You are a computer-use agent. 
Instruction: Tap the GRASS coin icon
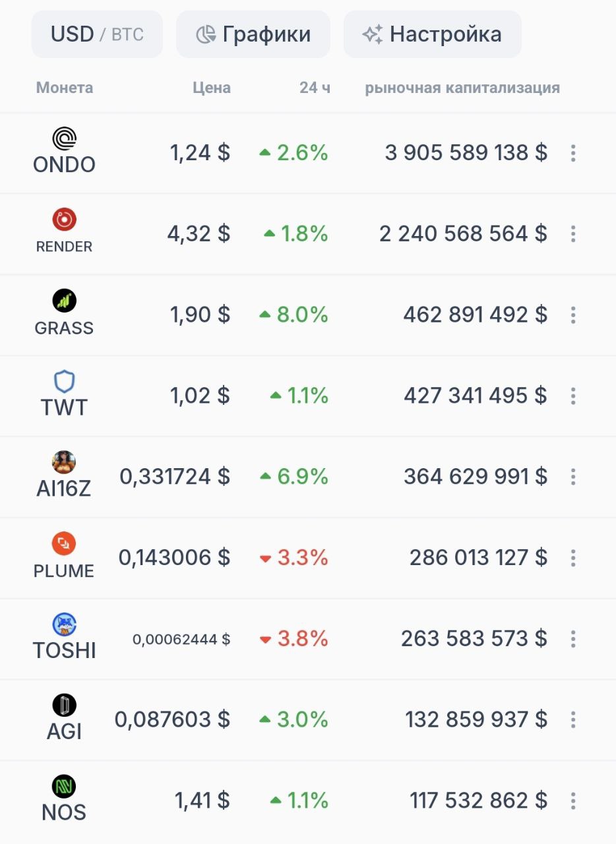click(65, 301)
